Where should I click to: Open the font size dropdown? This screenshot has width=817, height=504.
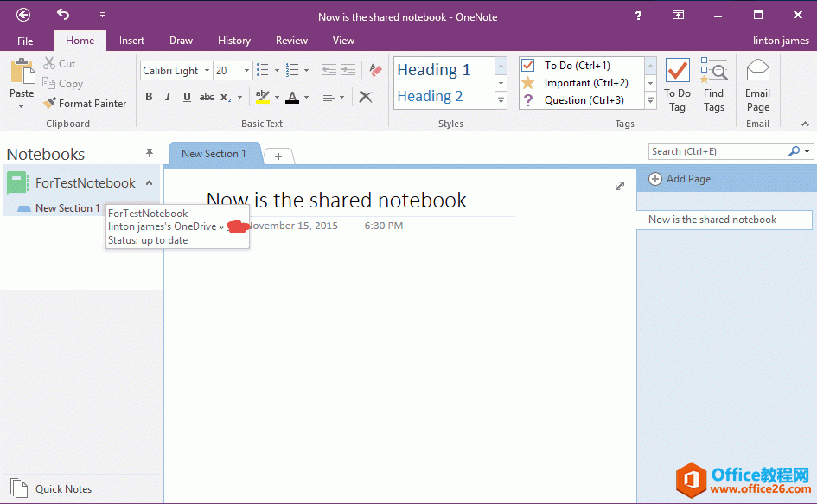point(247,71)
